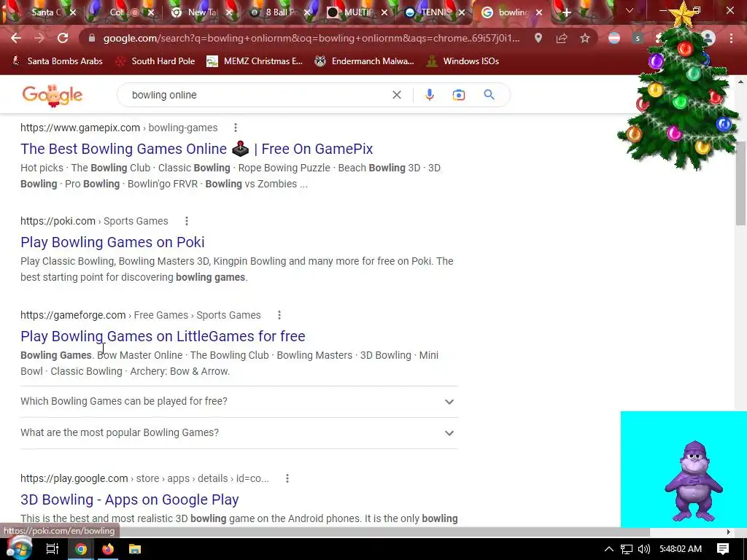This screenshot has width=747, height=560.
Task: Open Task View on the taskbar
Action: point(52,549)
